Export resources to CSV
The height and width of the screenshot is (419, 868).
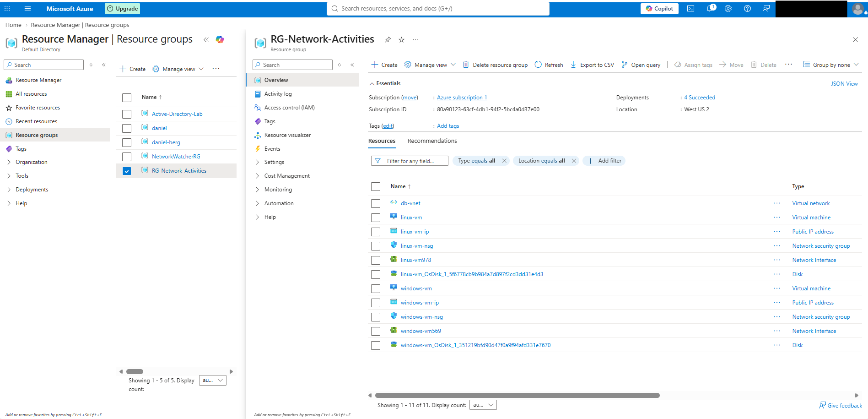coord(592,65)
